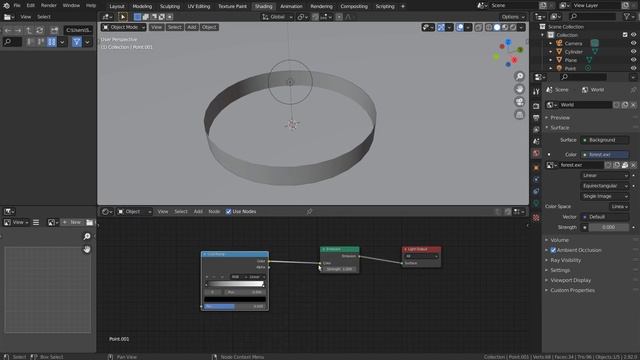Toggle viewport overlays display
This screenshot has width=640, height=360.
460,27
